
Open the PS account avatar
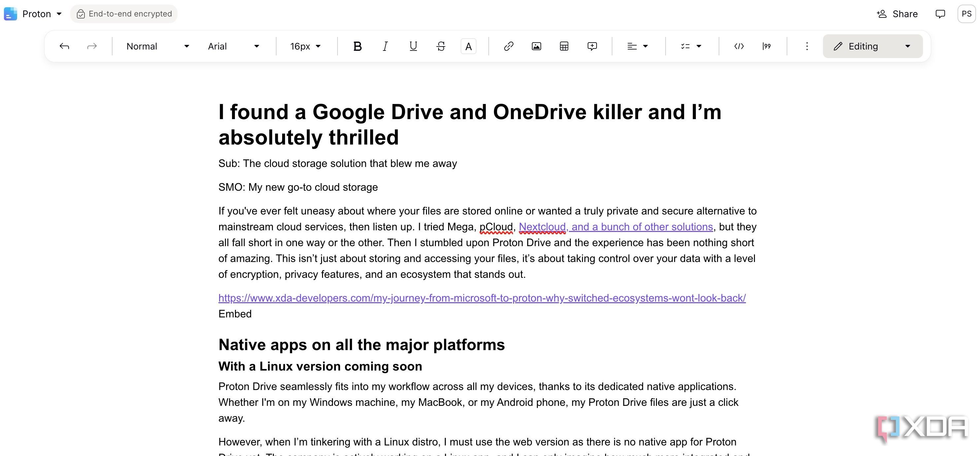click(x=966, y=14)
